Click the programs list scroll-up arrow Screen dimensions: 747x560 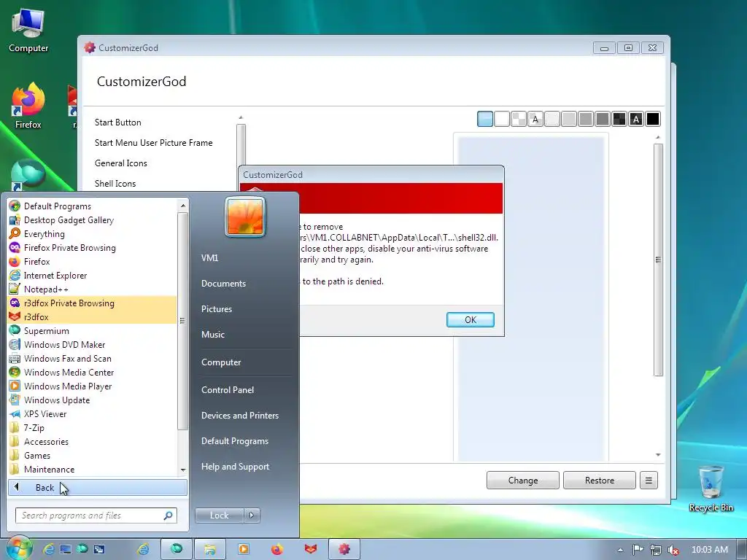click(183, 206)
